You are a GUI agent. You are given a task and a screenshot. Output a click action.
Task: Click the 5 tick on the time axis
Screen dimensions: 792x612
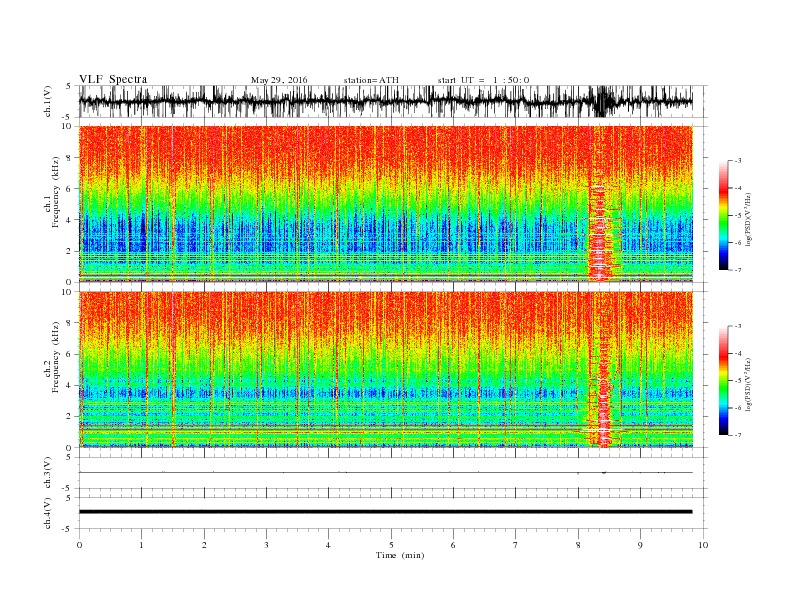[391, 545]
